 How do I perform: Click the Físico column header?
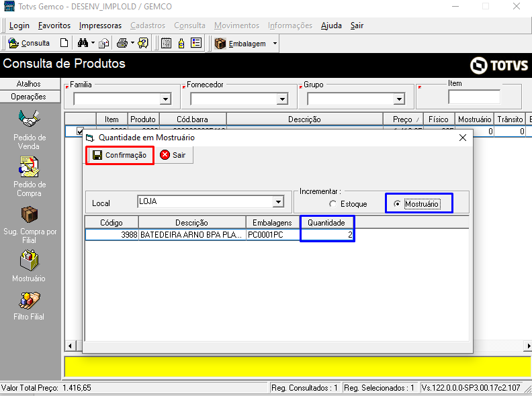pos(439,119)
